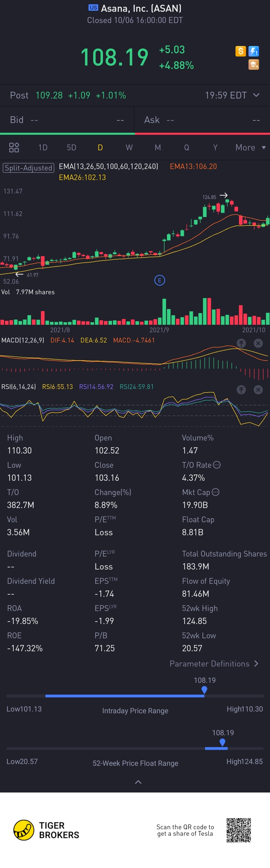Tap the RSI6:55.13 value

click(57, 387)
